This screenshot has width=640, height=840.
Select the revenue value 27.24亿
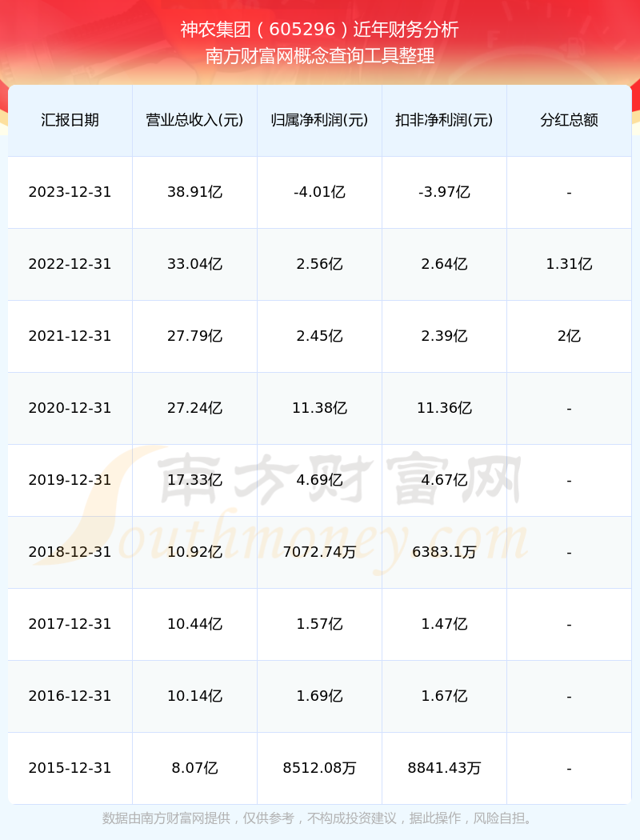point(194,408)
